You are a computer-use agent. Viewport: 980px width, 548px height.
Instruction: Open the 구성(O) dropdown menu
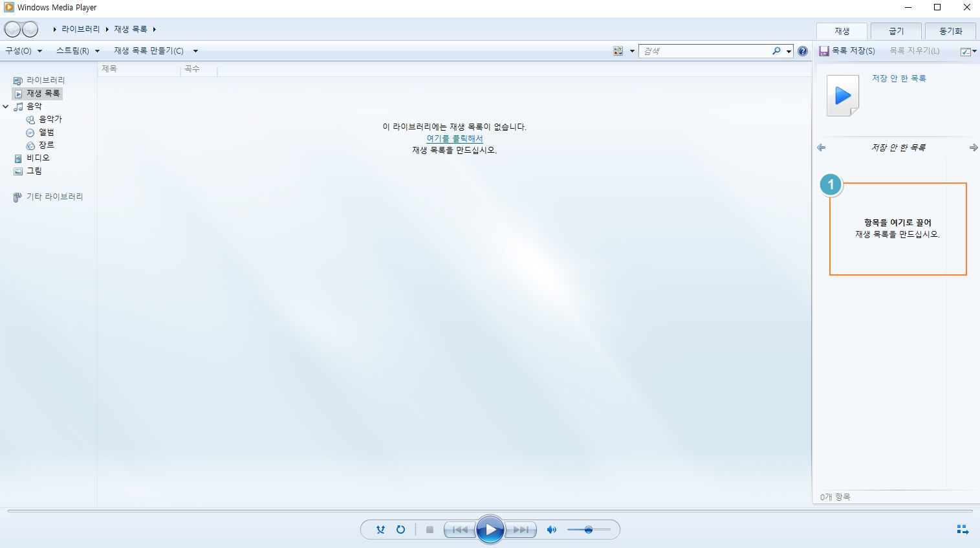pos(23,50)
